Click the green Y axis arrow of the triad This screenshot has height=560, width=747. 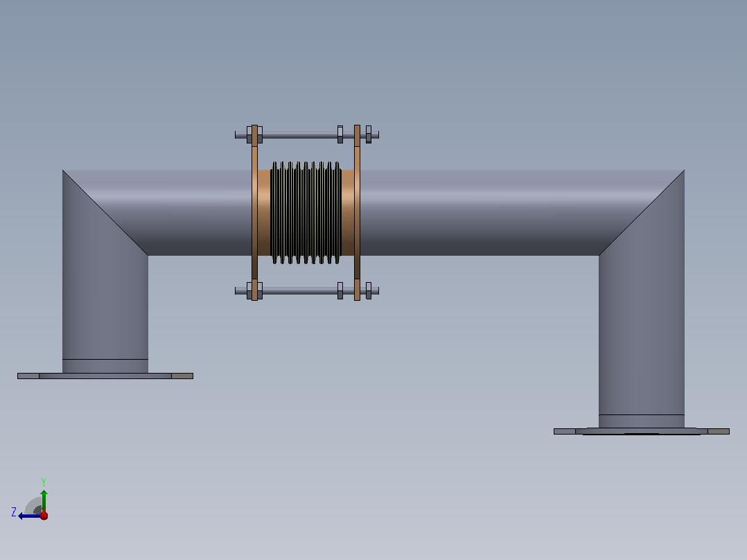[44, 500]
